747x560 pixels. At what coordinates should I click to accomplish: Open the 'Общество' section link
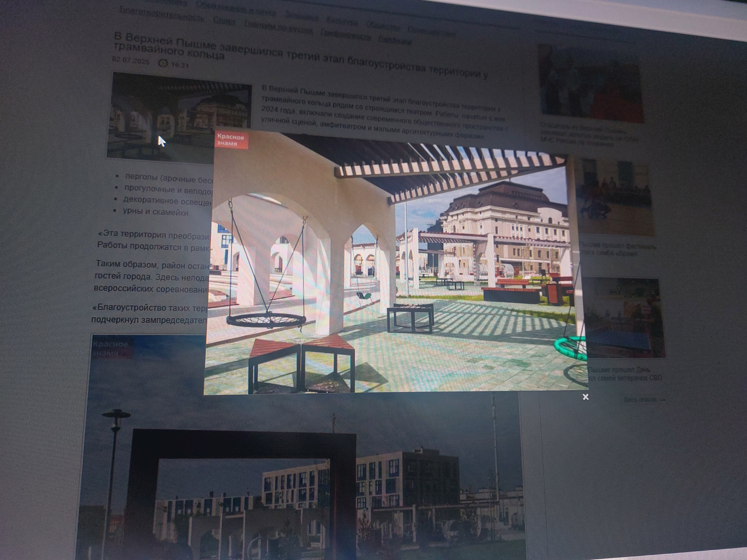382,26
